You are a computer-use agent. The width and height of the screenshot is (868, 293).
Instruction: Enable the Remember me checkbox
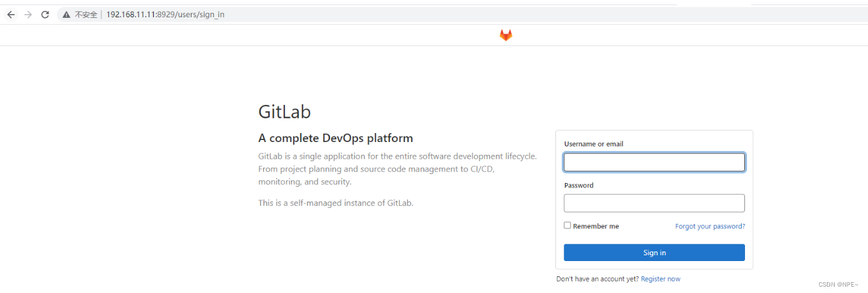(568, 225)
